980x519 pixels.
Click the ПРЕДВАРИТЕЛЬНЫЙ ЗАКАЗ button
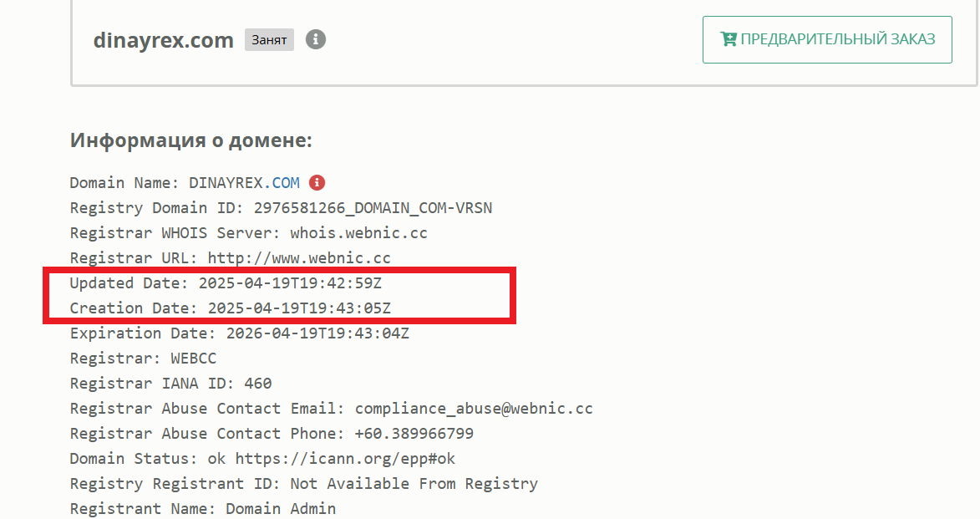[827, 39]
